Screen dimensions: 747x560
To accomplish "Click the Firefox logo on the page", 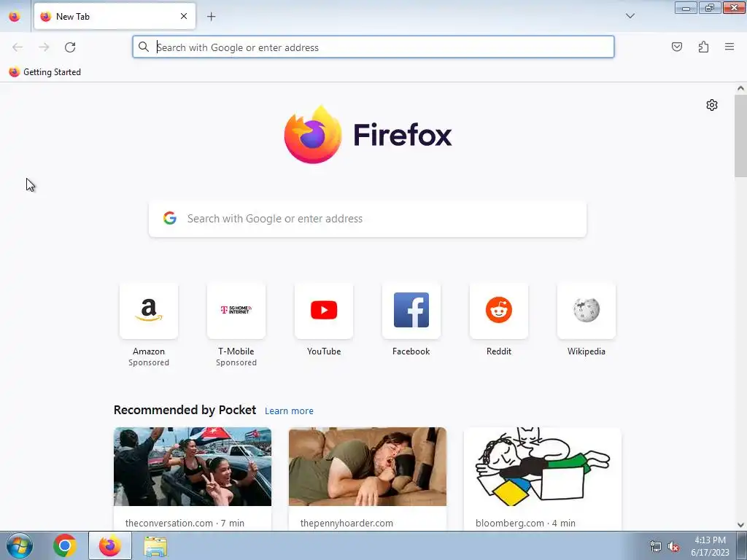I will (368, 135).
